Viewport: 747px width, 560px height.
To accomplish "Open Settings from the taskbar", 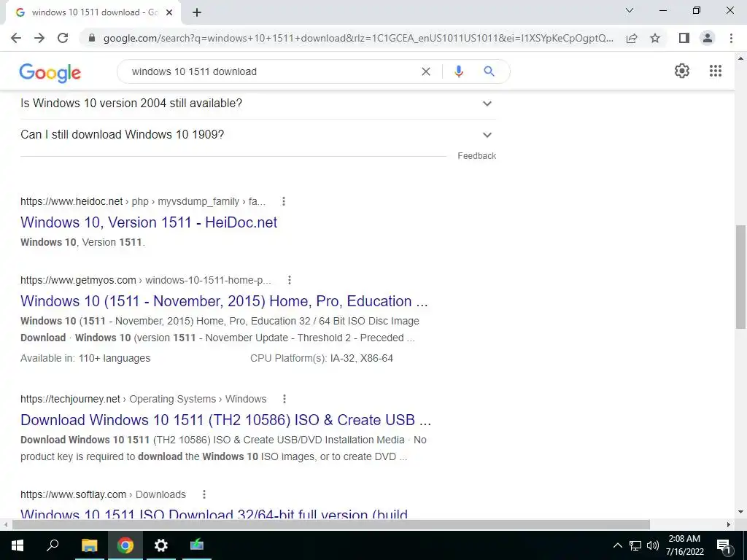I will coord(161,545).
